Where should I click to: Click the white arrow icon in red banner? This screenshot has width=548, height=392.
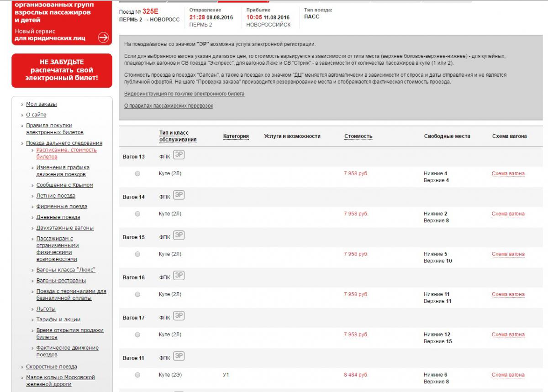pos(104,38)
